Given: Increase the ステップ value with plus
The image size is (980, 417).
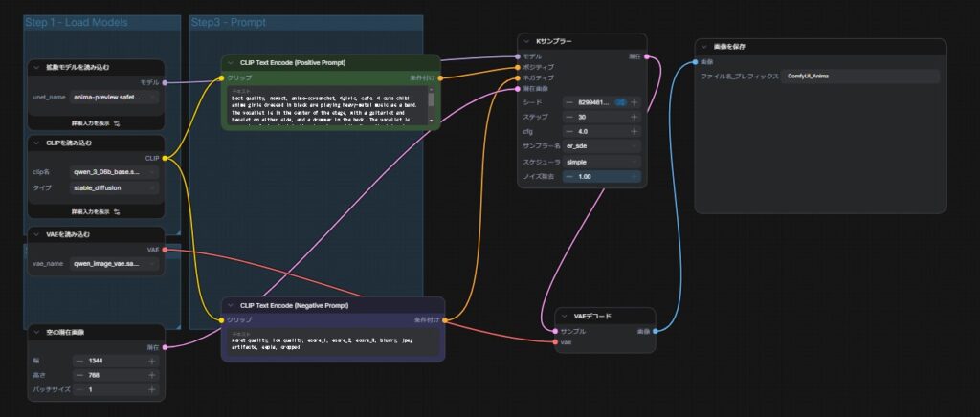Looking at the screenshot, I should tap(634, 117).
